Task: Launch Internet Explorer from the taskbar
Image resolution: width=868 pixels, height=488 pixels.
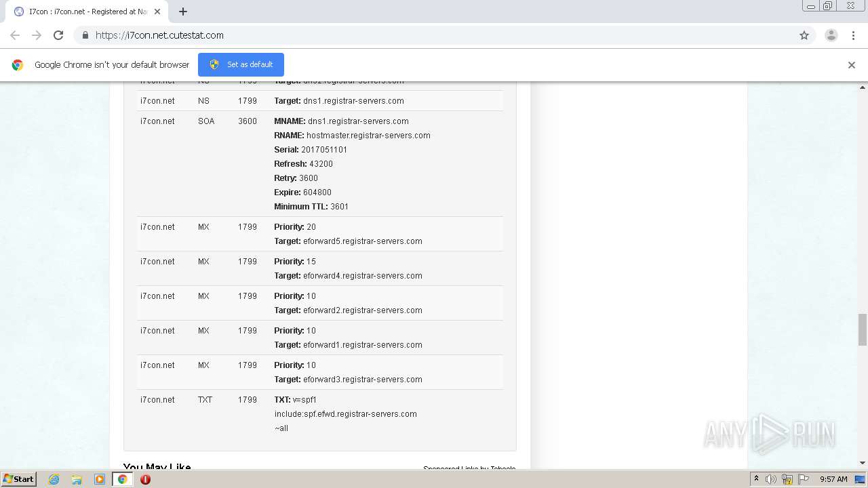Action: tap(54, 479)
